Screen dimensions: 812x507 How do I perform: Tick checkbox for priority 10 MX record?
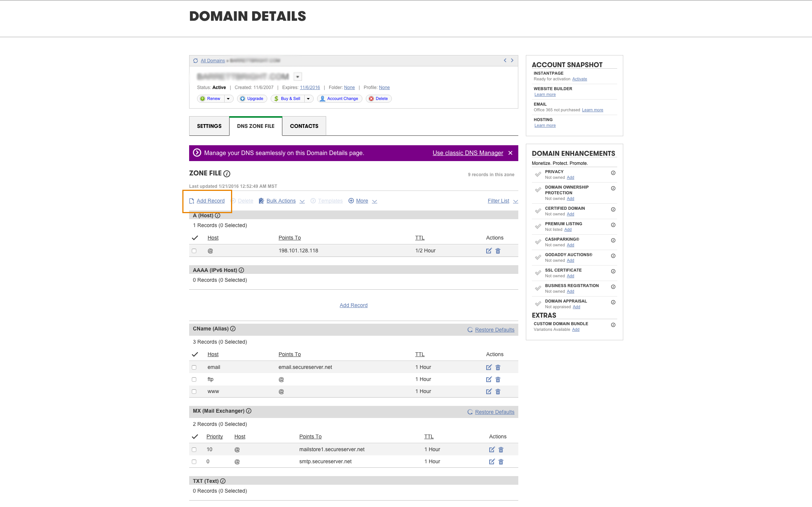point(194,450)
